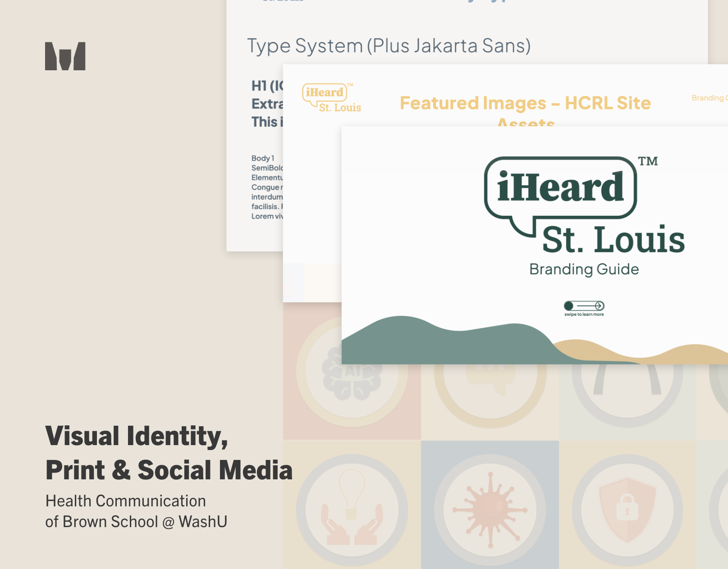Click the small yellow iHeard St. Louis logo

coord(332,98)
